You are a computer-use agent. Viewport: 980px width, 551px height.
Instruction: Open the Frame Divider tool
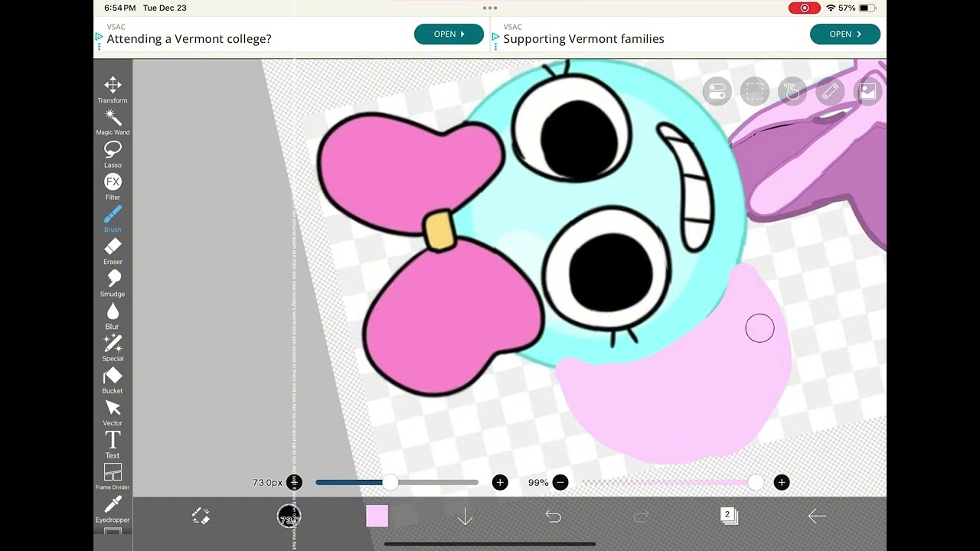tap(113, 477)
